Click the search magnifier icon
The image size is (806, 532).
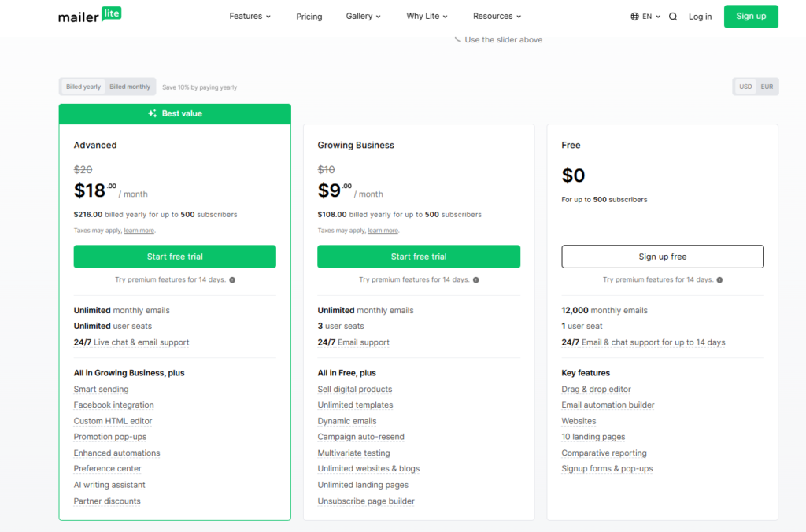(673, 17)
